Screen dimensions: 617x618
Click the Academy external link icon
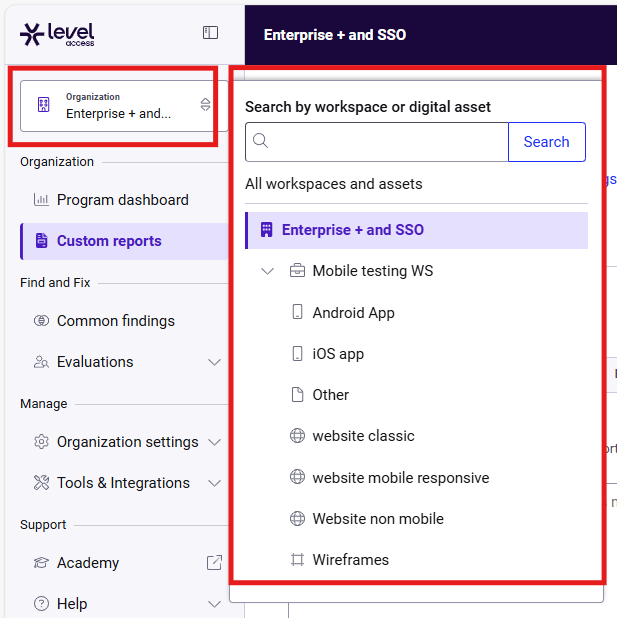click(x=214, y=562)
